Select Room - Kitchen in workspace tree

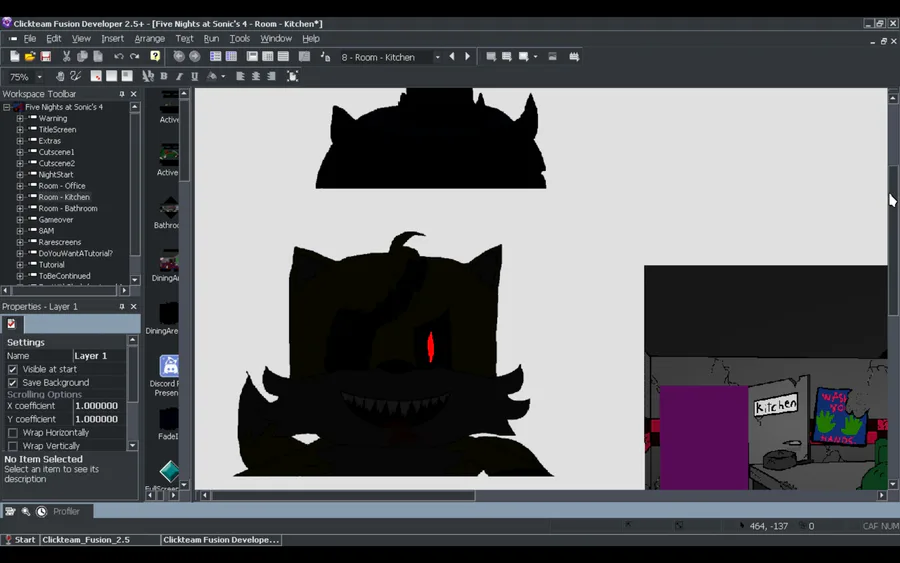(64, 197)
